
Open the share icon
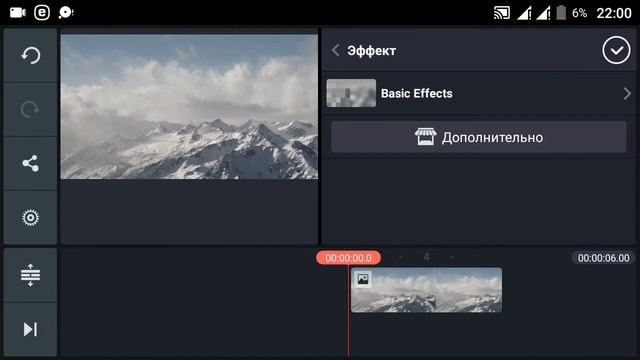[x=31, y=163]
